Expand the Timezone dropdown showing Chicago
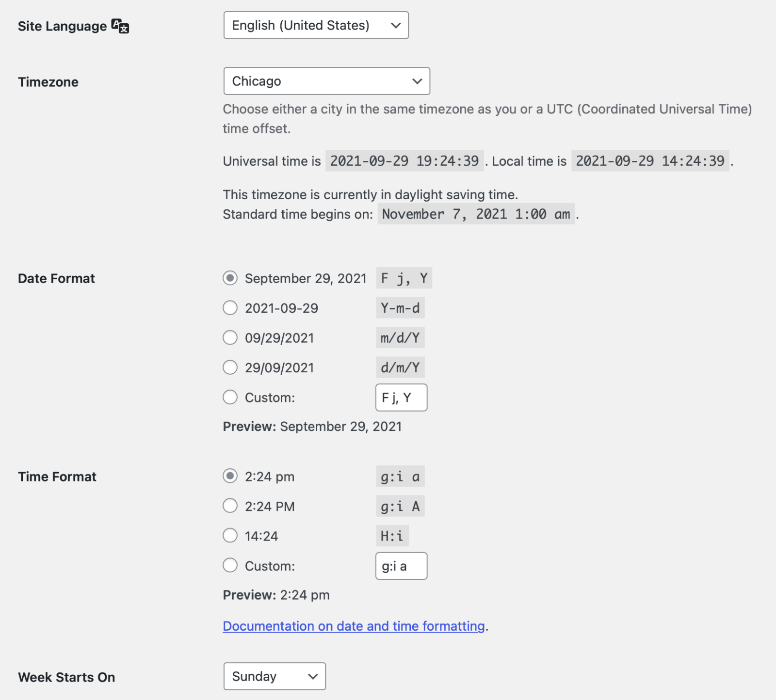Screen dimensions: 776x700 326,81
